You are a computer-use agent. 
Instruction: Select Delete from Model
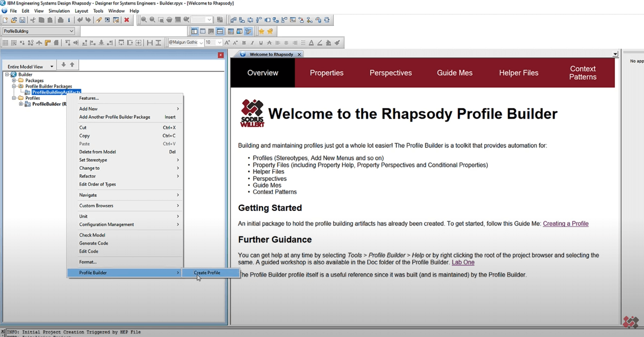[x=125, y=152]
